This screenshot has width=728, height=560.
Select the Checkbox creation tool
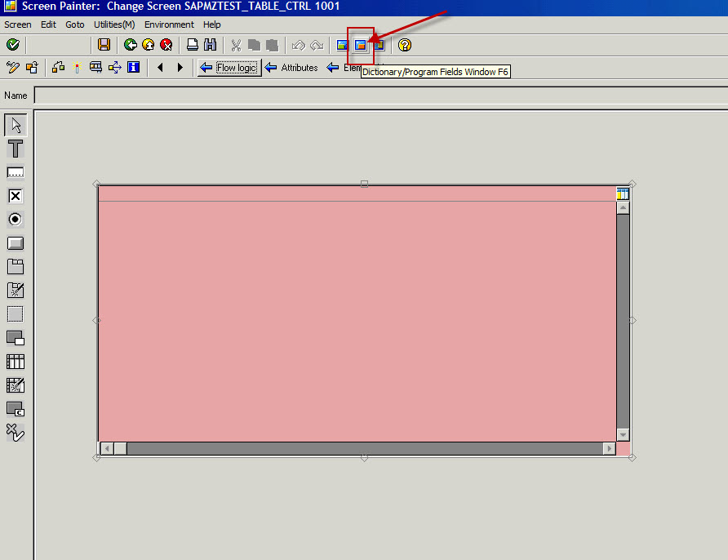(15, 195)
